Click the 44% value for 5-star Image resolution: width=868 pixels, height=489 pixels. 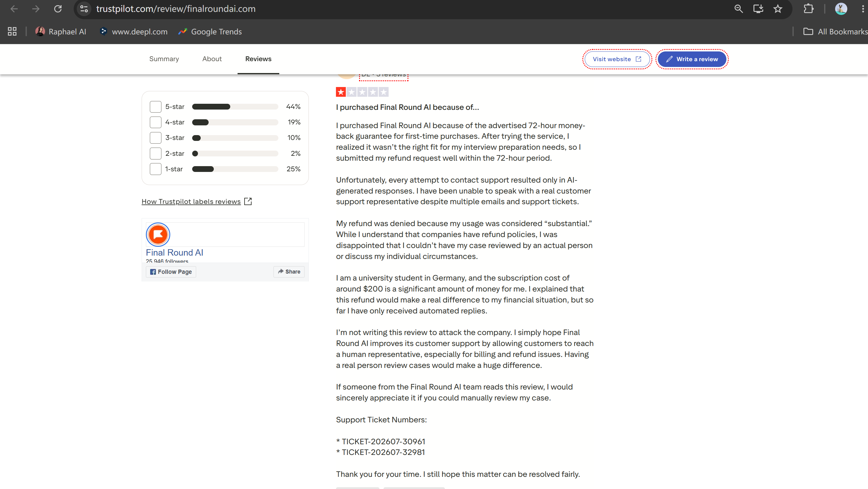pyautogui.click(x=293, y=107)
